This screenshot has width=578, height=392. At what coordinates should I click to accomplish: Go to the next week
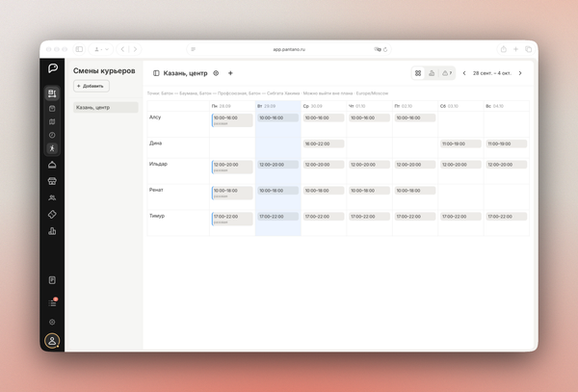pyautogui.click(x=520, y=73)
